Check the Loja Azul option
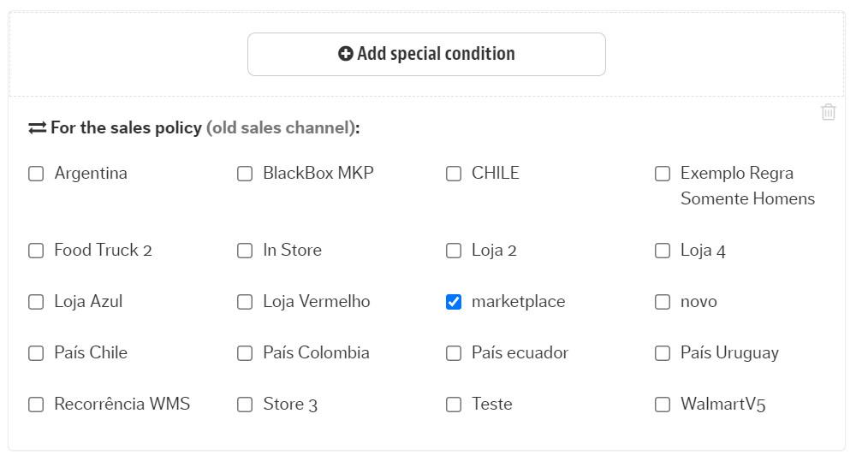The image size is (868, 461). [36, 302]
